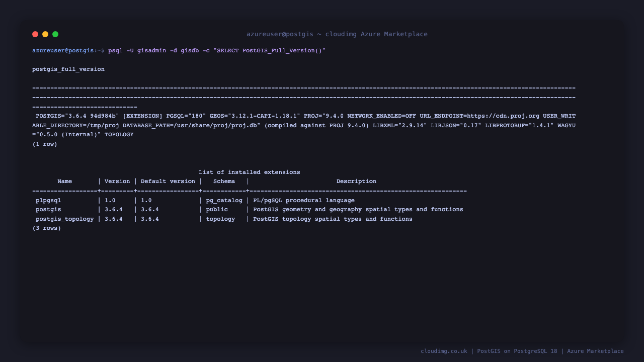The width and height of the screenshot is (644, 362).
Task: Click the 'PGSQL="180"' text
Action: (x=186, y=116)
